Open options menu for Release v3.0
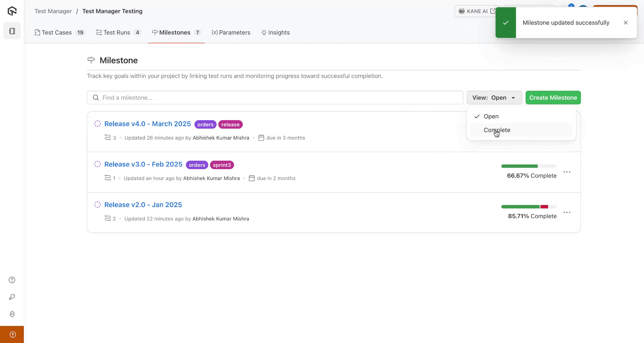This screenshot has width=644, height=343. (567, 172)
